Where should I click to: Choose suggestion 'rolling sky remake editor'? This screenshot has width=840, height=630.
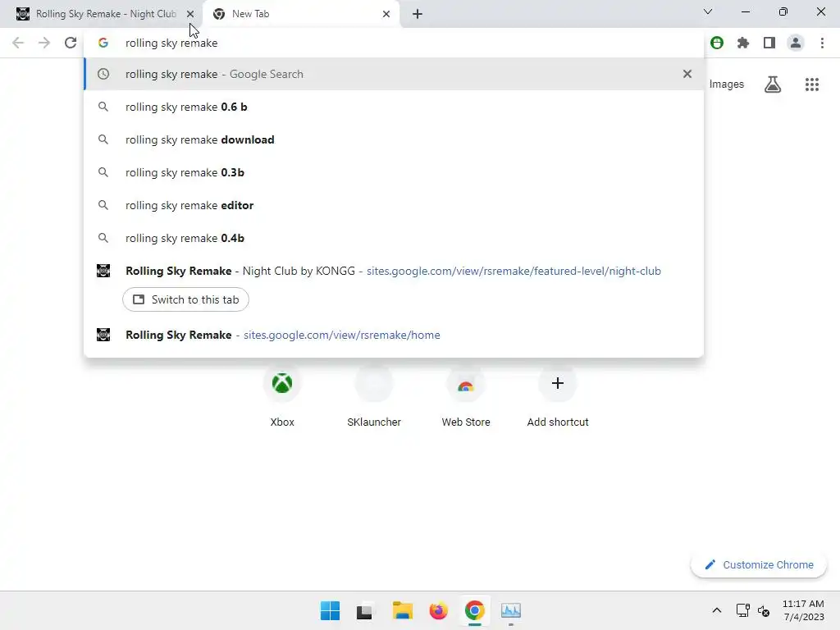pyautogui.click(x=394, y=205)
